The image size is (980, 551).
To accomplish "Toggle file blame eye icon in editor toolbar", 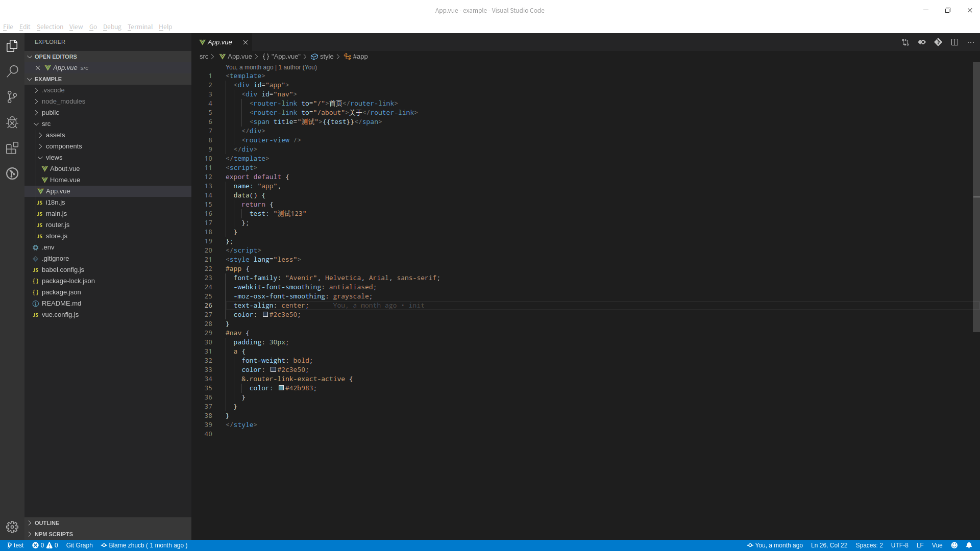I will click(x=922, y=42).
